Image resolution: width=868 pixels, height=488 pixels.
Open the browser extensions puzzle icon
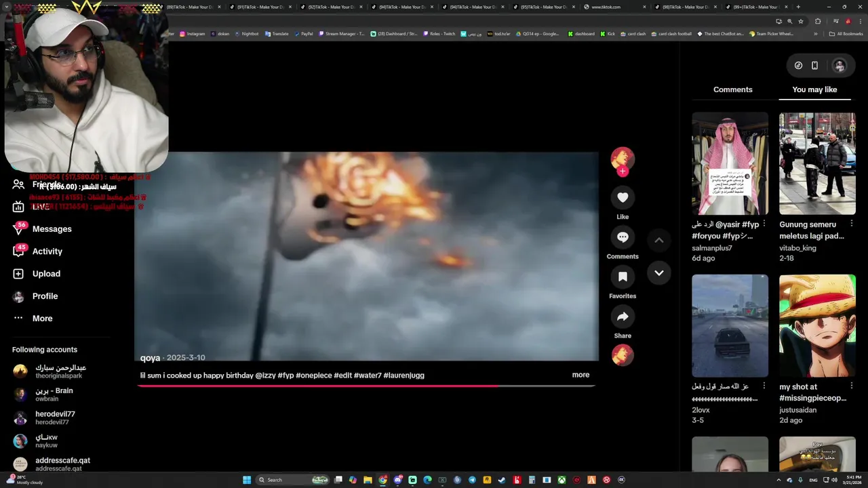(818, 21)
